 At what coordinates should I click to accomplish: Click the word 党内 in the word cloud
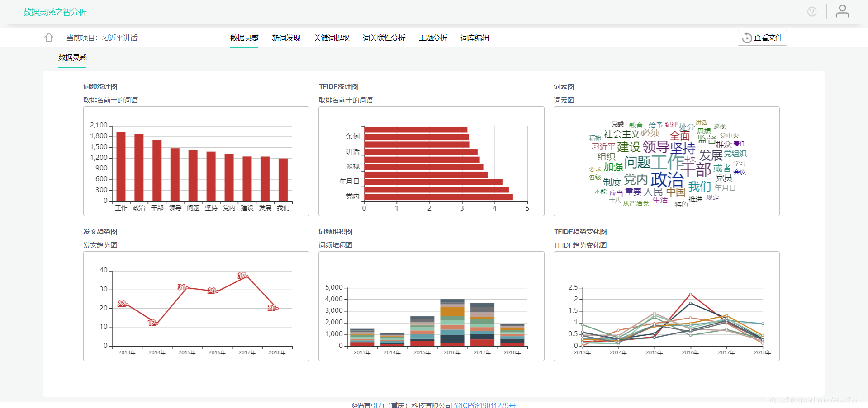pyautogui.click(x=636, y=179)
